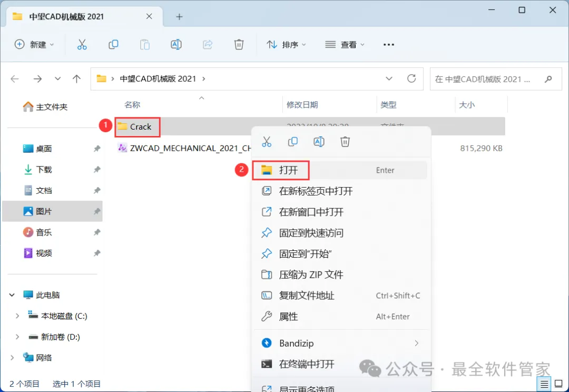
Task: Add a new tab with the plus button
Action: tap(179, 17)
